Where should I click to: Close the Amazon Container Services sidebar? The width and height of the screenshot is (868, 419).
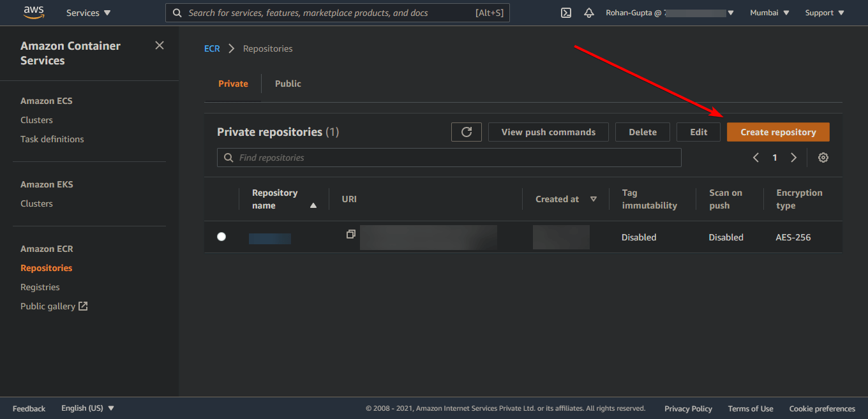point(160,45)
